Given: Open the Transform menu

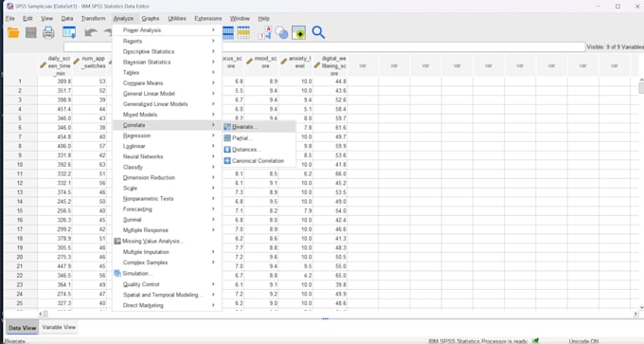Looking at the screenshot, I should (93, 19).
